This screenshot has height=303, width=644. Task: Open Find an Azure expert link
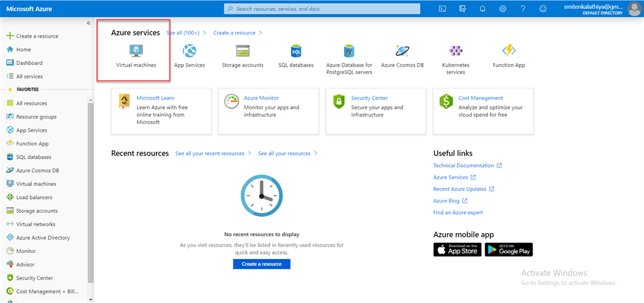point(458,212)
